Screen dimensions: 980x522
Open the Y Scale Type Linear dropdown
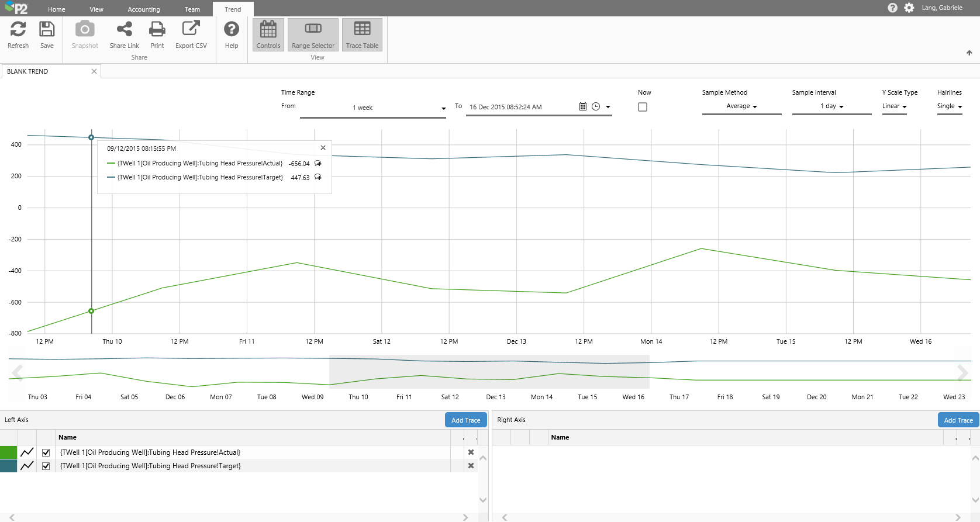point(894,106)
